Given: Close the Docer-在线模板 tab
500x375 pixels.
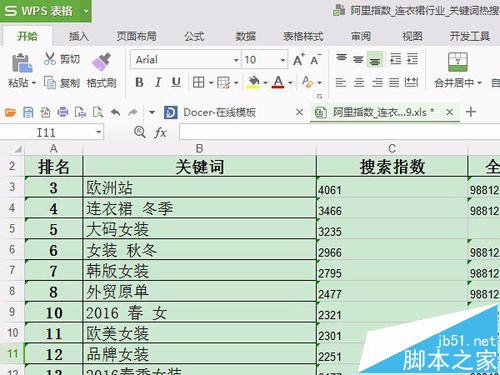Looking at the screenshot, I should pyautogui.click(x=300, y=112).
